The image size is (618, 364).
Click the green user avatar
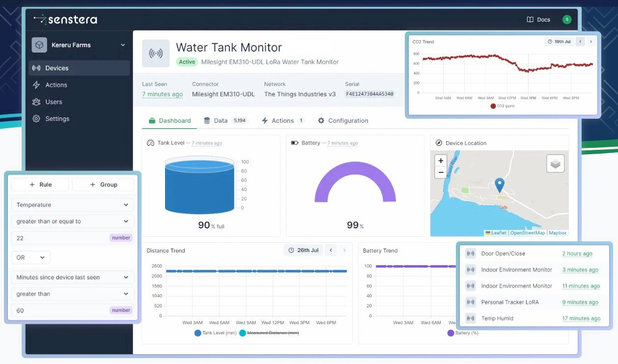coord(567,20)
